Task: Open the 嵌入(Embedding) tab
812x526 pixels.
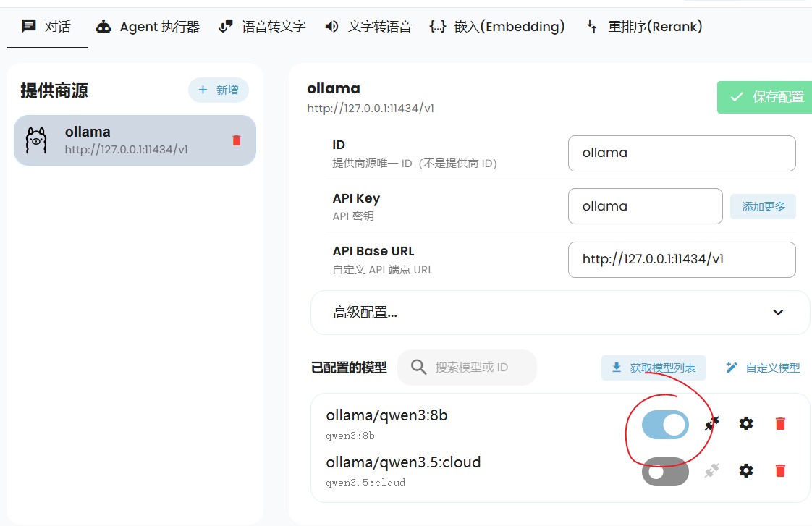Action: pos(497,26)
